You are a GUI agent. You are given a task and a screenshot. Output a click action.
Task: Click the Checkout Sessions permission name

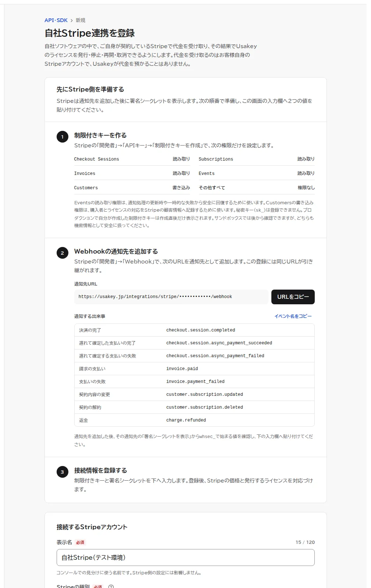pos(97,159)
